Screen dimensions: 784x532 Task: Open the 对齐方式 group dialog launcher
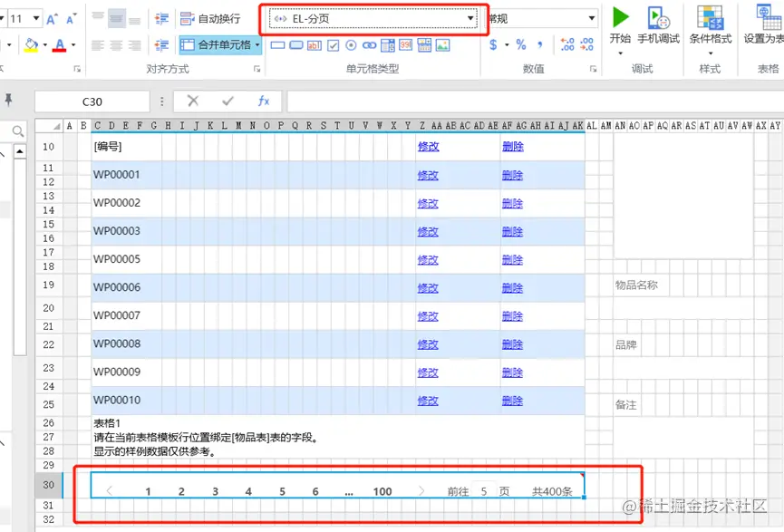click(x=256, y=69)
